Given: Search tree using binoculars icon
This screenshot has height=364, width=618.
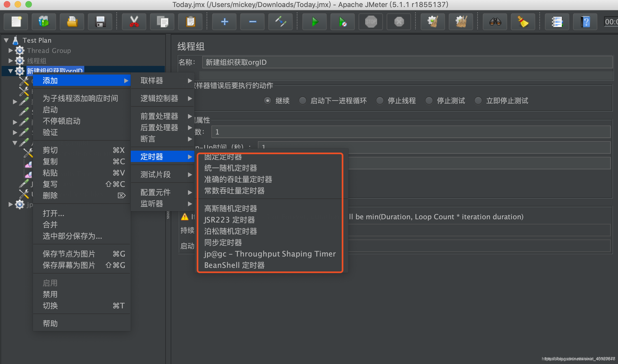Looking at the screenshot, I should (495, 22).
